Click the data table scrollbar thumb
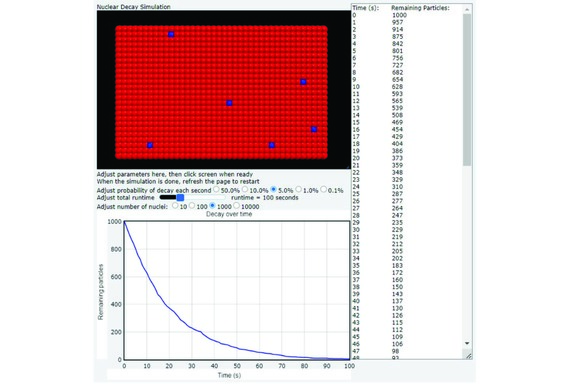Image resolution: width=576 pixels, height=384 pixels. tap(467, 90)
